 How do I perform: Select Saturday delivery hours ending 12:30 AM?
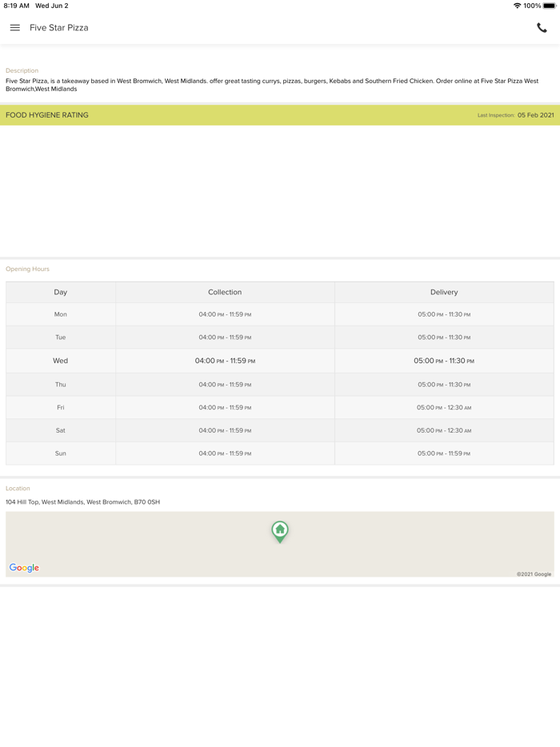[444, 430]
